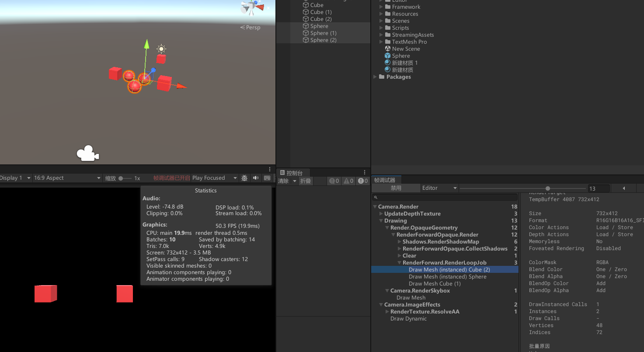
Task: Toggle the Game view Stats bug icon
Action: tap(244, 178)
